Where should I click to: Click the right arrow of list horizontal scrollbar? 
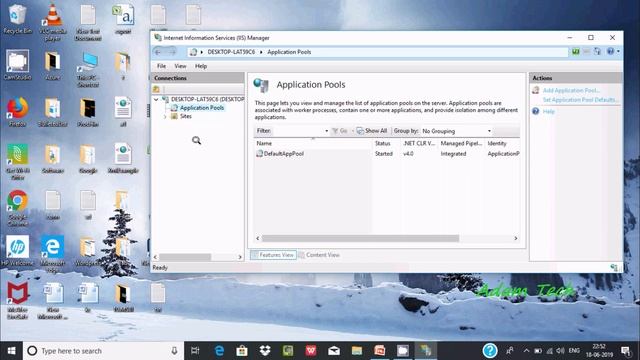(516, 238)
